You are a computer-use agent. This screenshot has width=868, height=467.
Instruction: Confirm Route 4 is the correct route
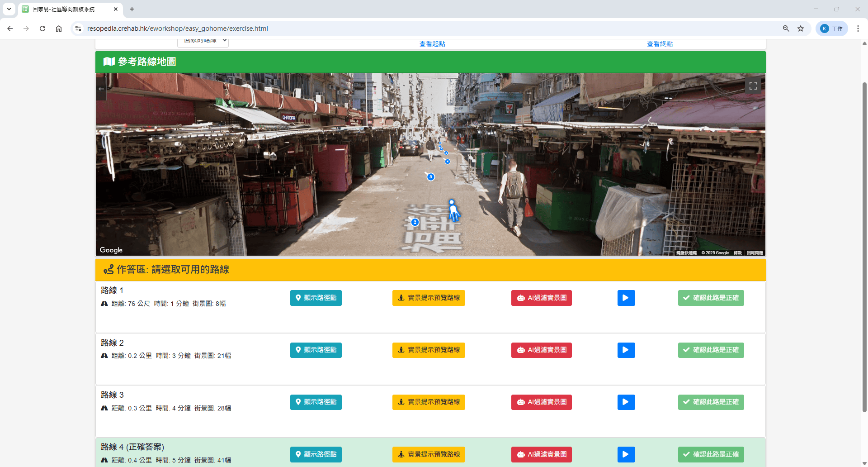click(711, 454)
